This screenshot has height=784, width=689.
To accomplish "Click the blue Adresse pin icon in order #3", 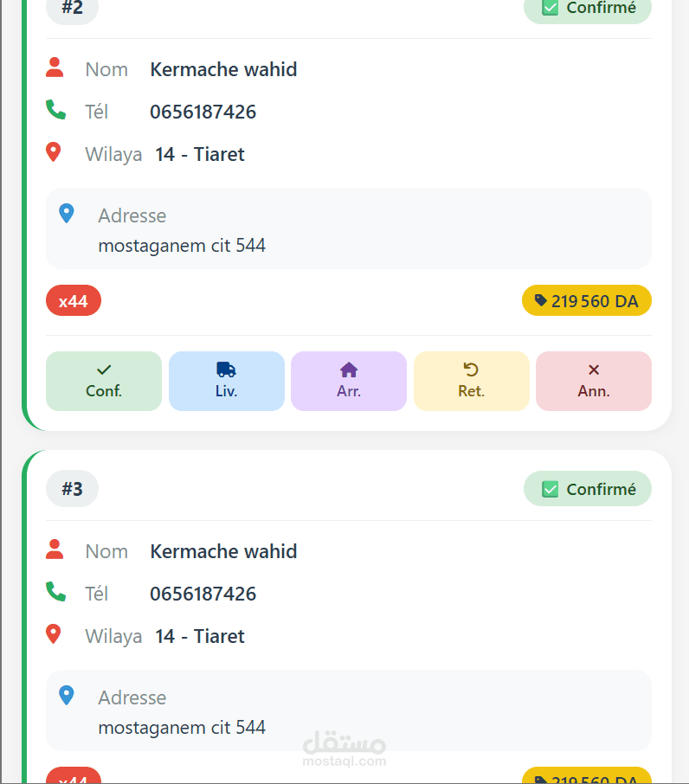I will [x=67, y=695].
